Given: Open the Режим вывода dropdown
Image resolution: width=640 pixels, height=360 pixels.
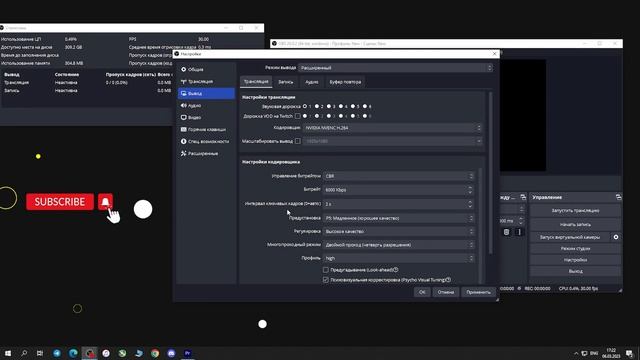Looking at the screenshot, I should (396, 68).
